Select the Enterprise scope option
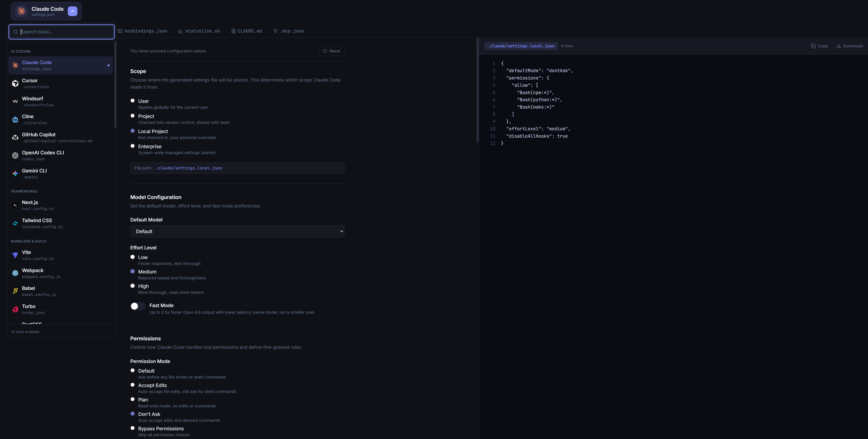 132,146
